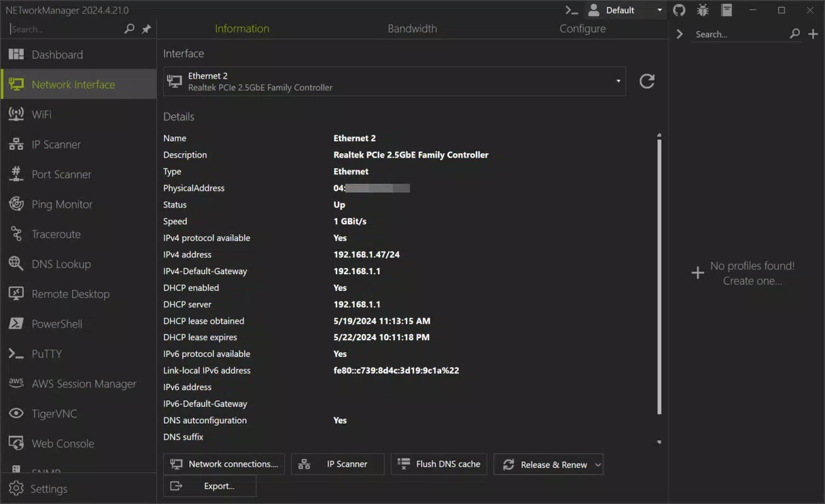Focus the profile search input field
Screen dimensions: 825x504
(740, 35)
